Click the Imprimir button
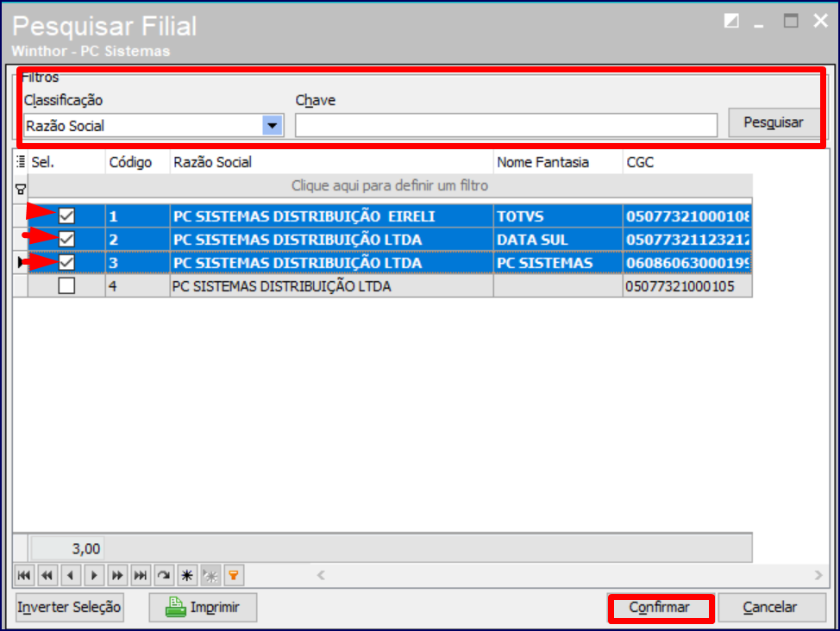Image resolution: width=840 pixels, height=631 pixels. coord(203,607)
